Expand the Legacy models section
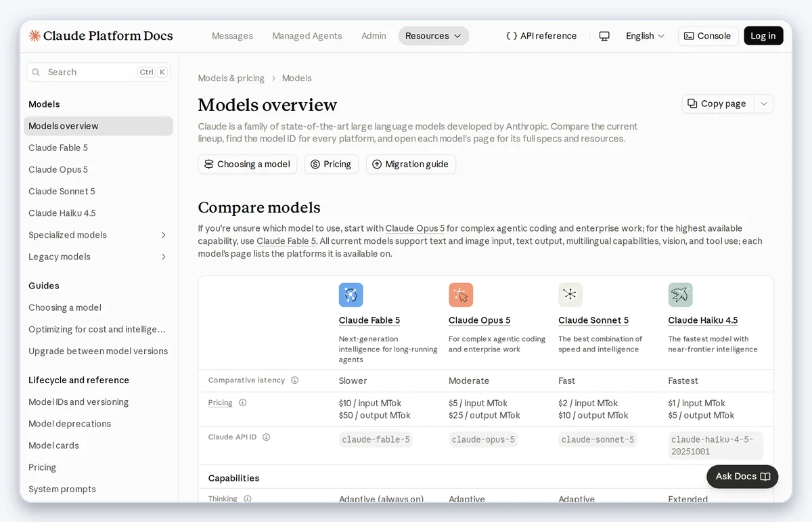The width and height of the screenshot is (812, 522). [164, 257]
